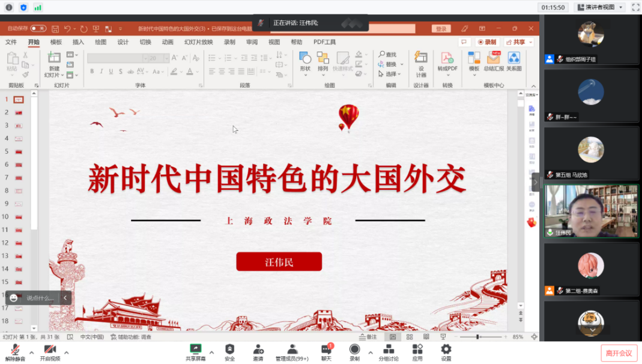Select slide 5 thumbnail in panel

click(19, 151)
